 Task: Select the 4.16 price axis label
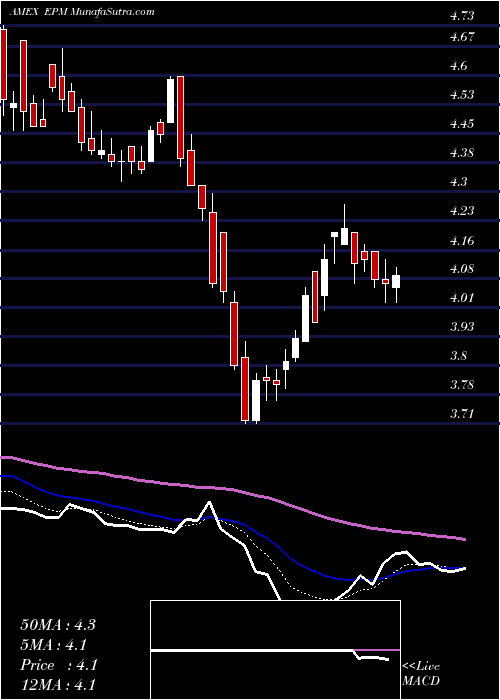(x=462, y=241)
